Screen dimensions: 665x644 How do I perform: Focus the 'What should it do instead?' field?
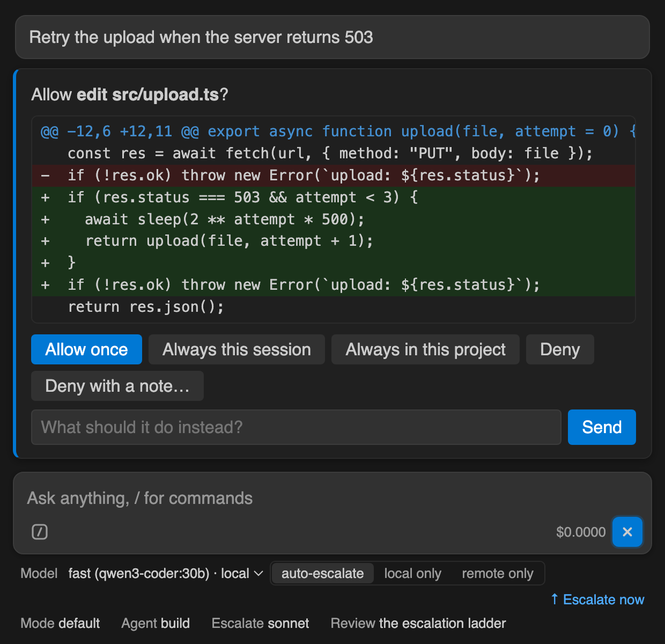[x=296, y=427]
